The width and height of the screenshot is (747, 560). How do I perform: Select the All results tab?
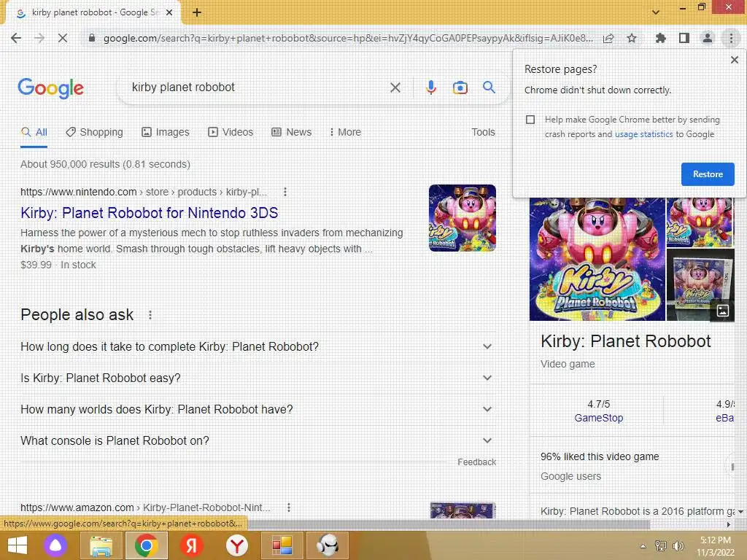(x=34, y=132)
